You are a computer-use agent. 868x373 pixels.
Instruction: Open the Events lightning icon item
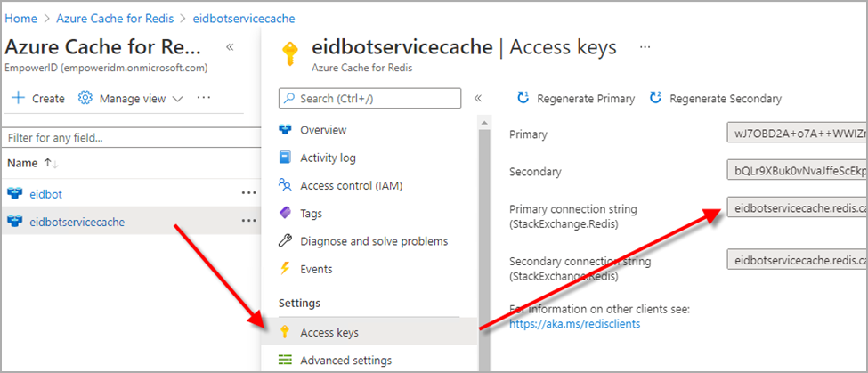pyautogui.click(x=316, y=269)
